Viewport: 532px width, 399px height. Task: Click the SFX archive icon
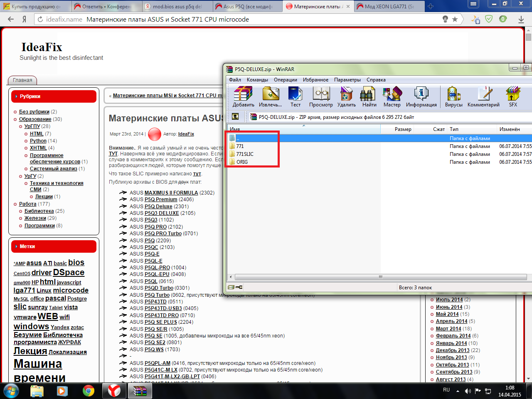513,97
